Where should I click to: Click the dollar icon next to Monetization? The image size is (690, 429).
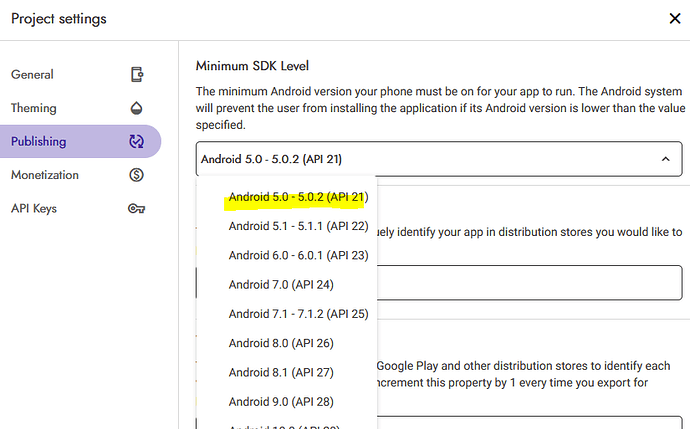[137, 175]
